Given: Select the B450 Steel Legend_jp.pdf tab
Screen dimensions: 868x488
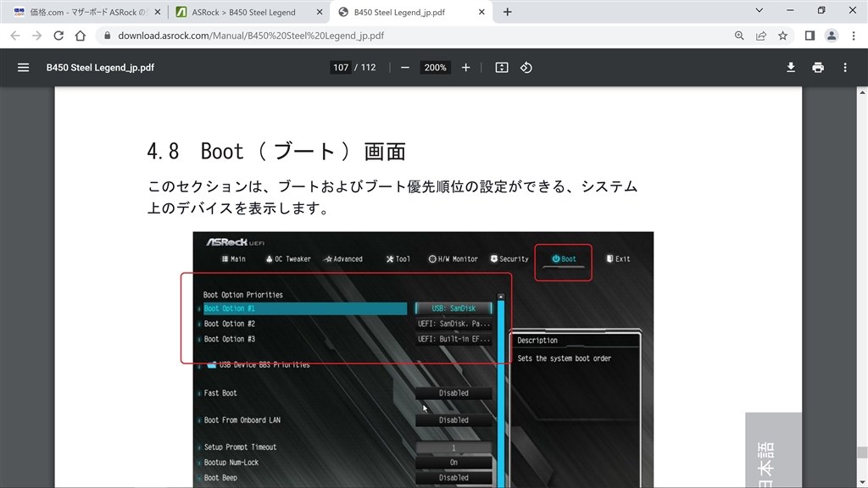Looking at the screenshot, I should coord(411,12).
